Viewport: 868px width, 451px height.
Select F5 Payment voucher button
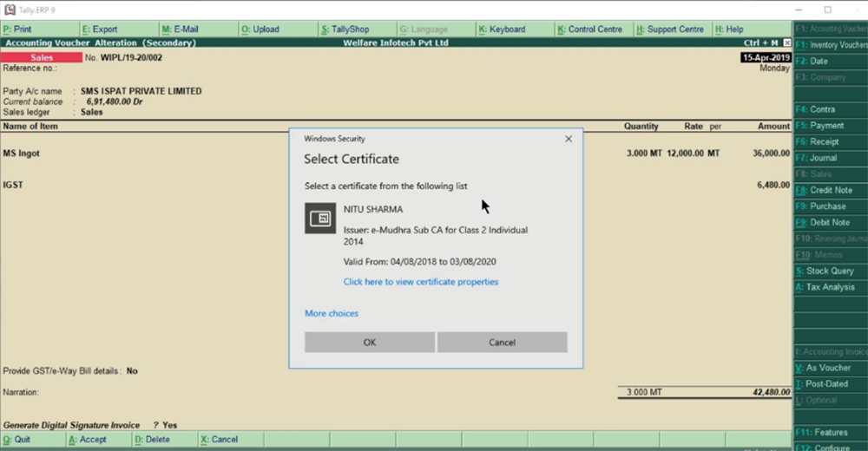826,126
